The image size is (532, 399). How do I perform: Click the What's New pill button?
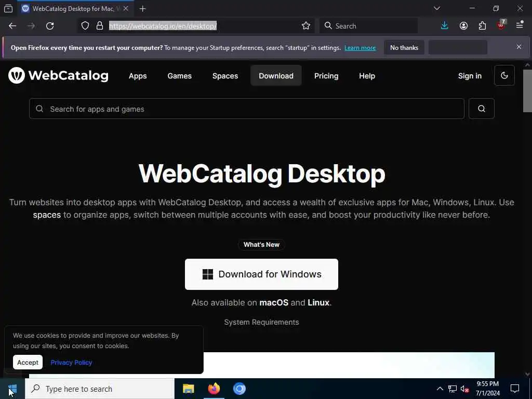[261, 245]
